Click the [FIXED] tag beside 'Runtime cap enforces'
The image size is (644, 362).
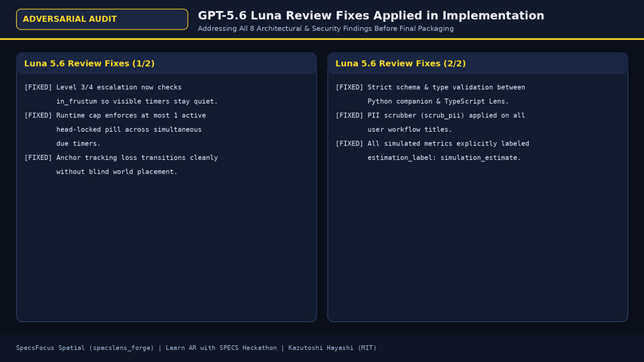[x=38, y=115]
